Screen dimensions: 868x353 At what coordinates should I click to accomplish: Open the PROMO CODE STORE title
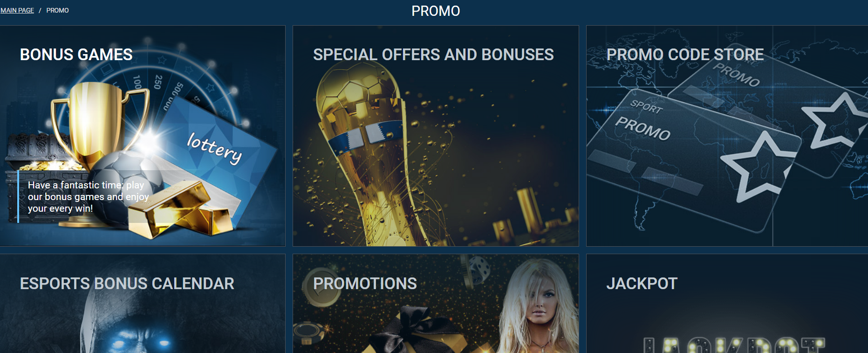[x=685, y=55]
